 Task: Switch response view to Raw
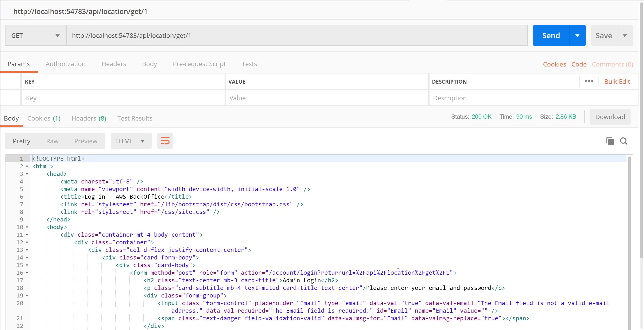point(52,141)
